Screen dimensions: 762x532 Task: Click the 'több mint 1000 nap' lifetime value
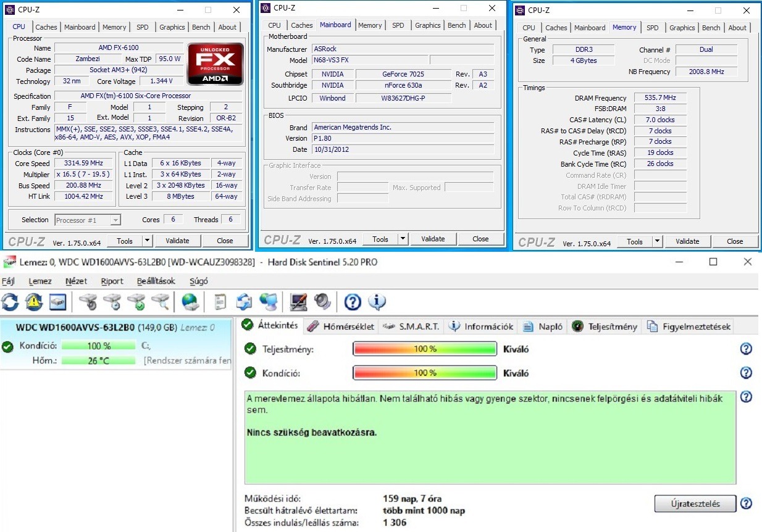point(424,510)
